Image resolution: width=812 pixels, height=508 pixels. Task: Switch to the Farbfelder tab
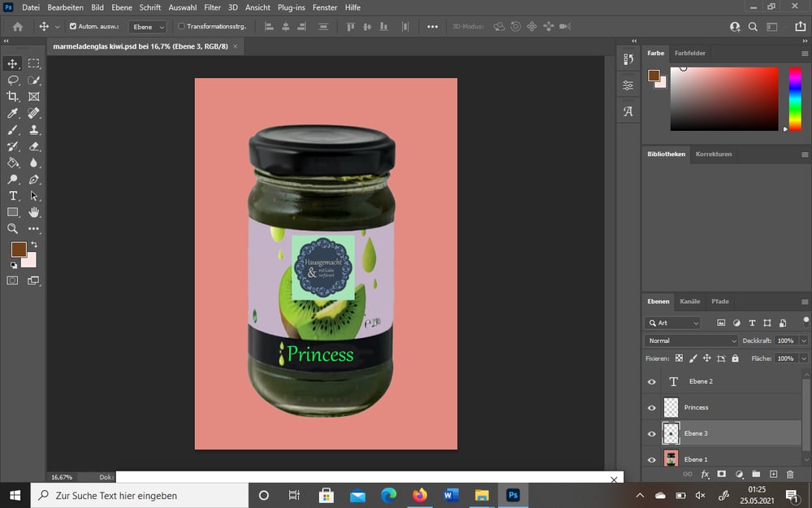pos(689,53)
